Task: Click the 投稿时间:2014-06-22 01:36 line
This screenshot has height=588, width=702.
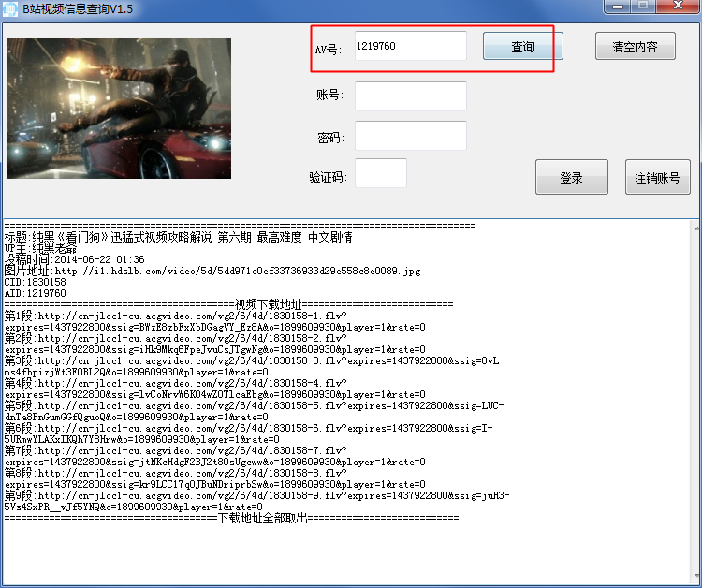Action: 74,259
